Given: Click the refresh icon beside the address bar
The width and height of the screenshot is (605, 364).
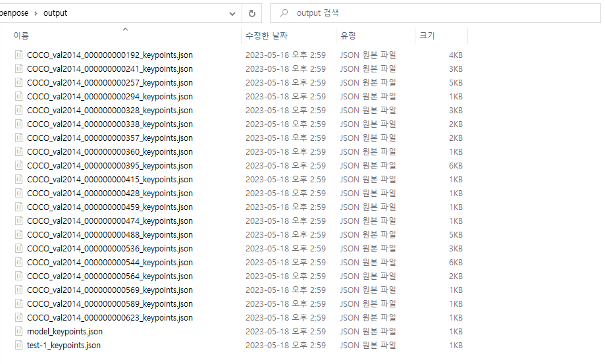Looking at the screenshot, I should pyautogui.click(x=252, y=14).
